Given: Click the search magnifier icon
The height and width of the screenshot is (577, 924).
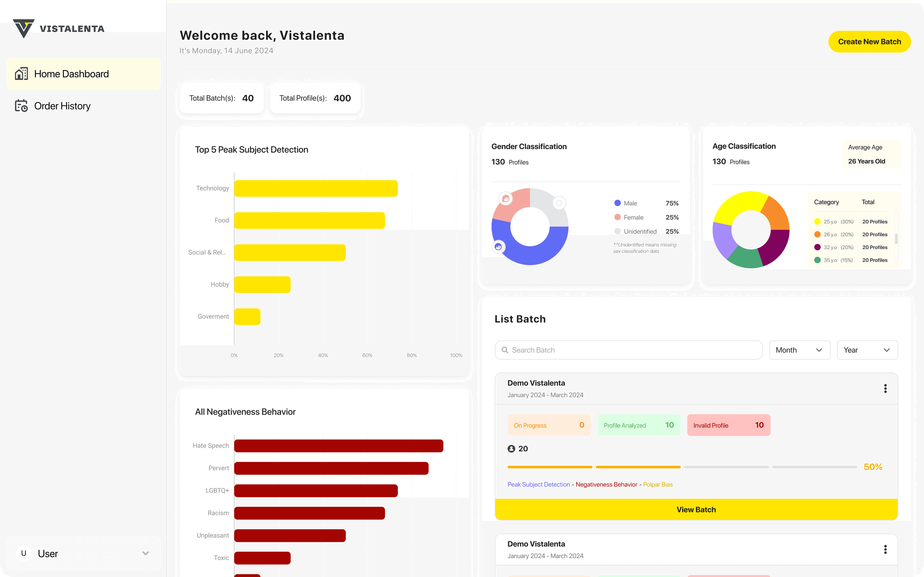Looking at the screenshot, I should click(505, 350).
